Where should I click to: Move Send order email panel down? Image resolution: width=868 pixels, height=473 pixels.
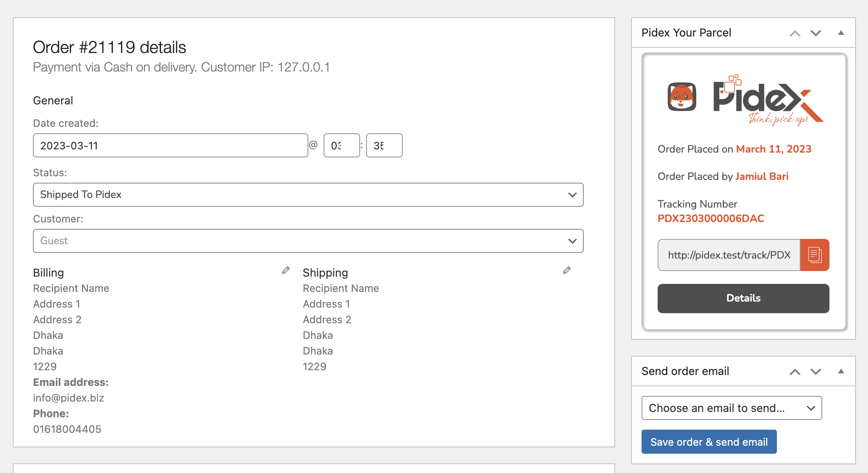coord(816,371)
